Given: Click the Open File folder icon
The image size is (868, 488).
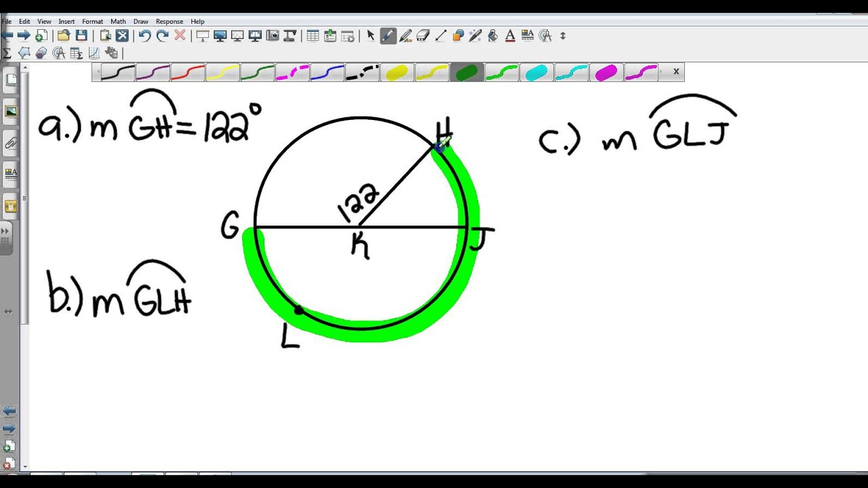Looking at the screenshot, I should 64,36.
